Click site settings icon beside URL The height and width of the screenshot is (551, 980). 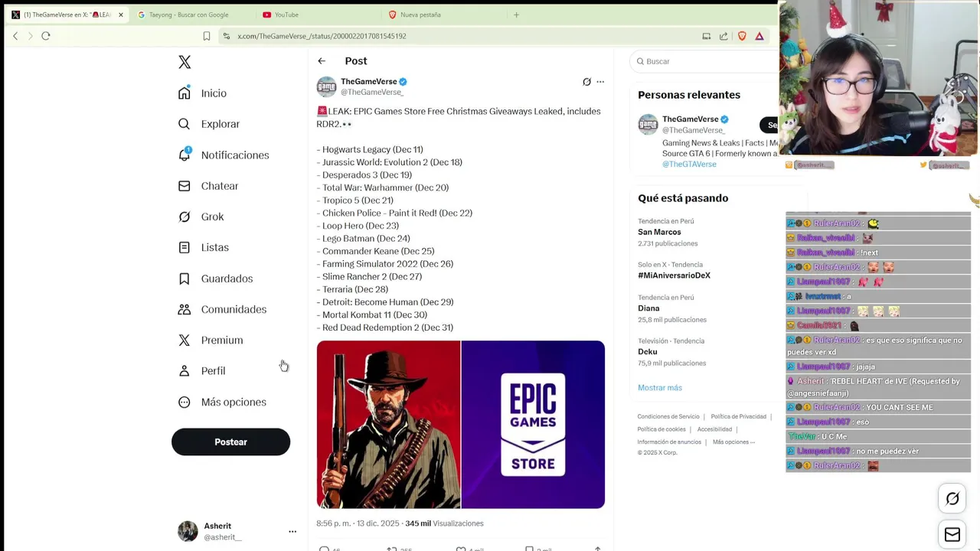tap(227, 36)
